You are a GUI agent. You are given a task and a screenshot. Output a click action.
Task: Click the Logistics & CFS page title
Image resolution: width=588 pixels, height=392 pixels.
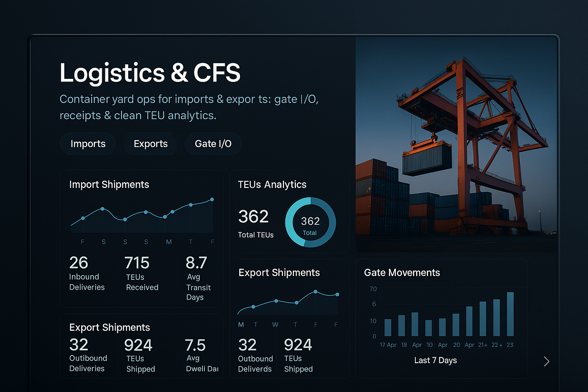(150, 73)
